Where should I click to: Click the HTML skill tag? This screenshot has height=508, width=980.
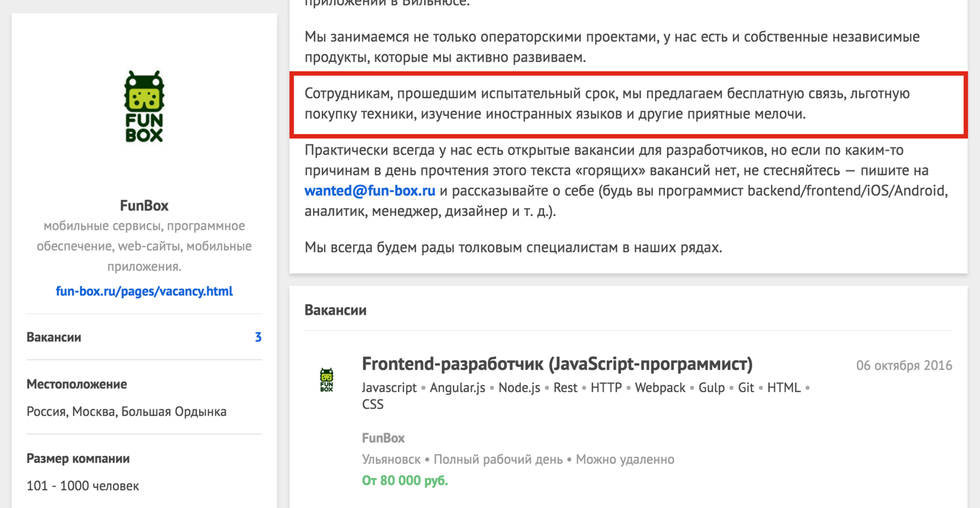[x=784, y=388]
